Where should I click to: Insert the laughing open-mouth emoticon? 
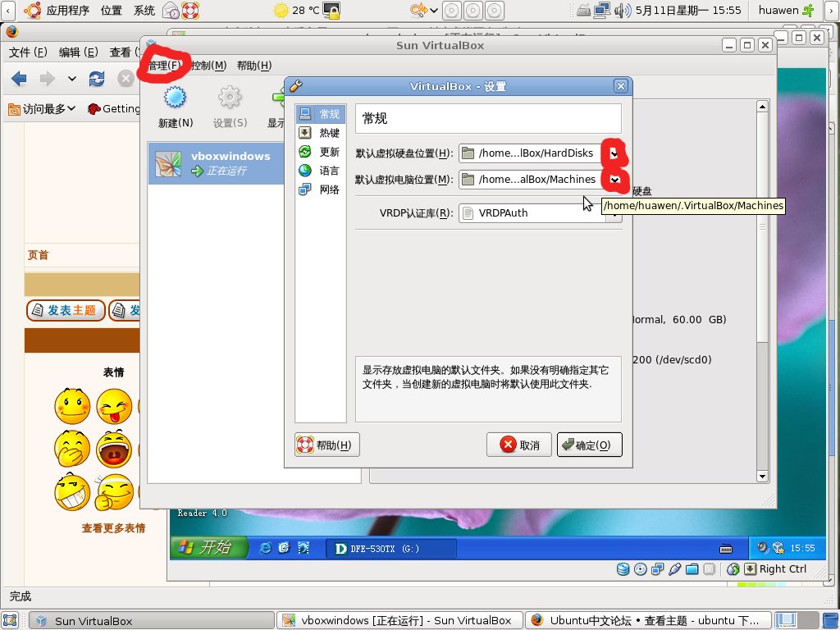click(114, 449)
